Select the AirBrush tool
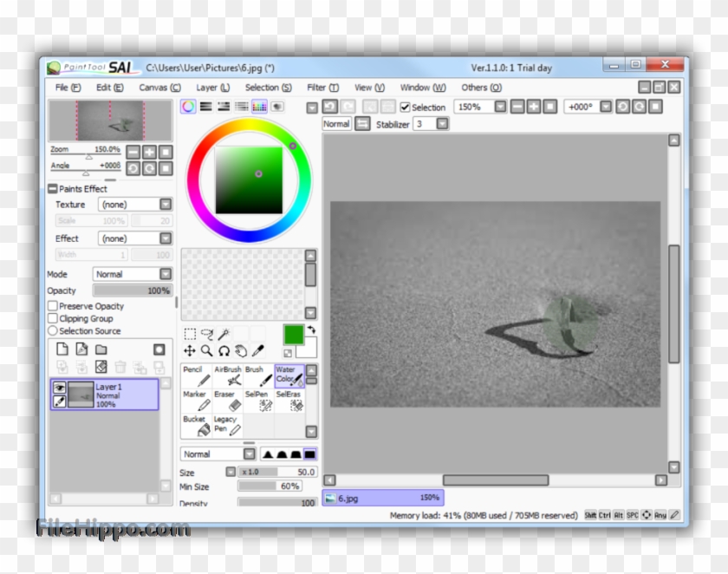Screen dimensions: 728x574 (228, 377)
